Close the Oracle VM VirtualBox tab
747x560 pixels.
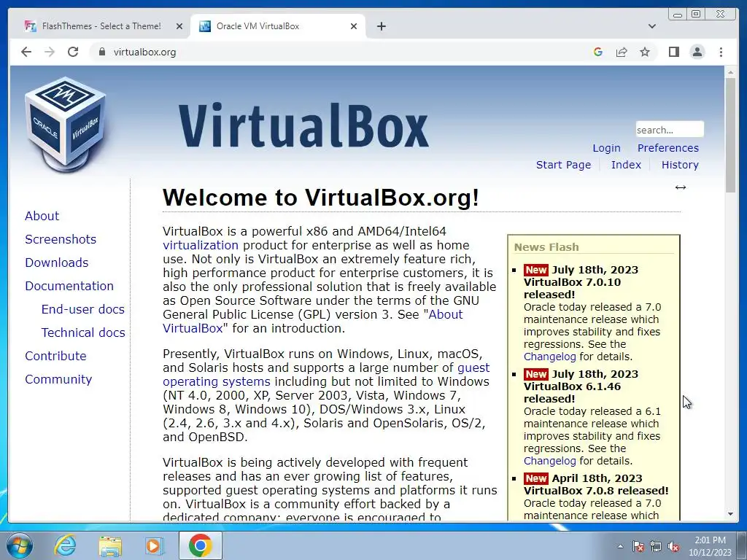pyautogui.click(x=354, y=26)
